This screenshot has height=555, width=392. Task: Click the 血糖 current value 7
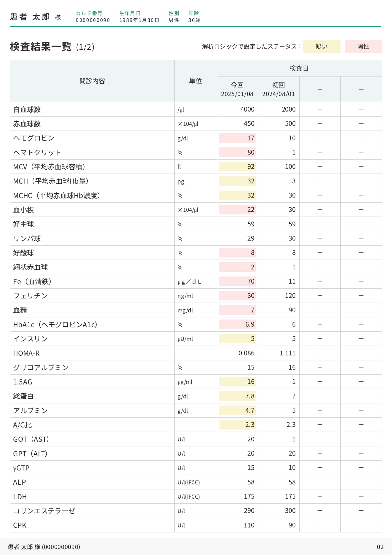(237, 310)
